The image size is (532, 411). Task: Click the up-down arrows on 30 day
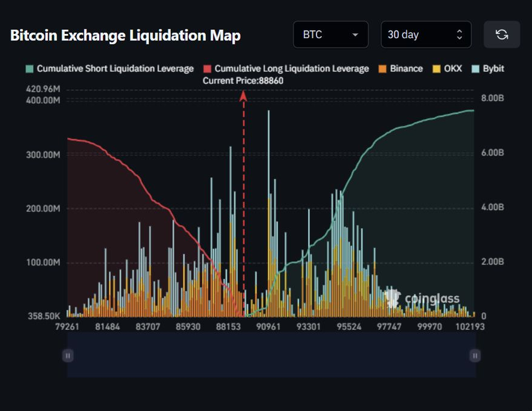pyautogui.click(x=459, y=35)
